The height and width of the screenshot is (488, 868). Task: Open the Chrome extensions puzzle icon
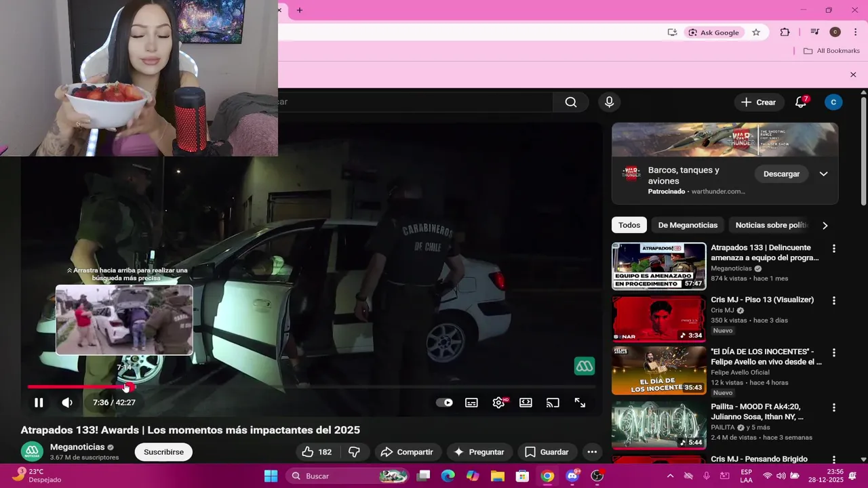(785, 33)
